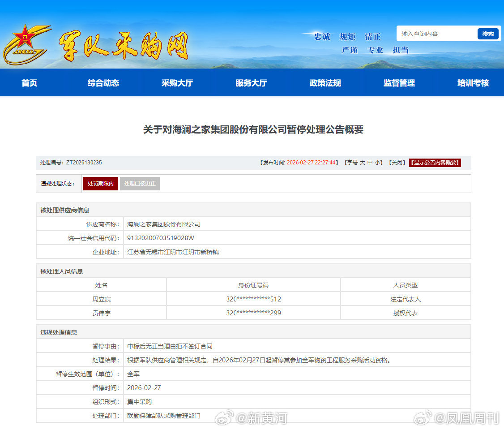Switch to the 培训考核 section
The height and width of the screenshot is (430, 504).
point(473,83)
